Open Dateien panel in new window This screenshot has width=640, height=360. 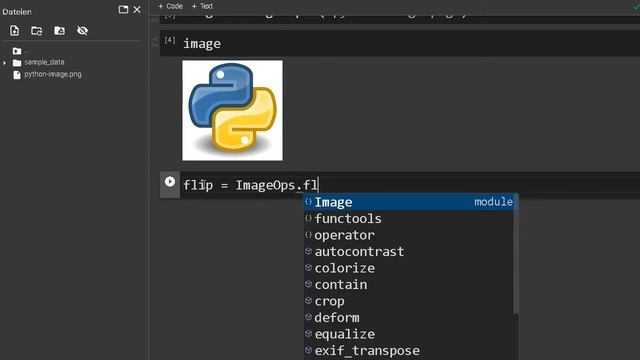coord(123,9)
